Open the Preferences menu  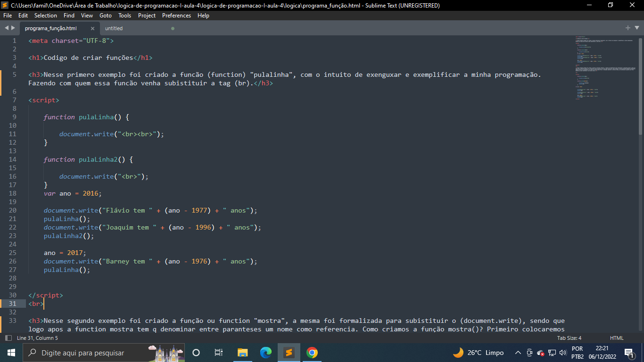click(x=177, y=16)
